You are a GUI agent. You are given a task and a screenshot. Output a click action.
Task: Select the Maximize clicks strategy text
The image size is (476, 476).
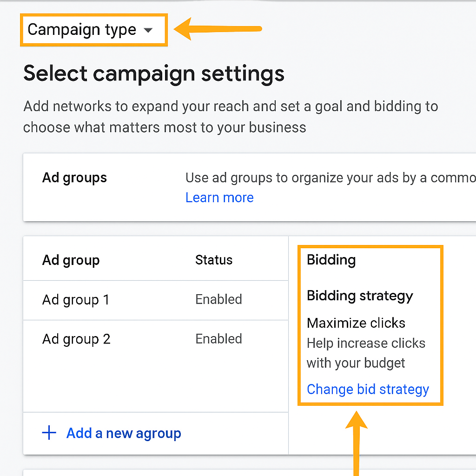coord(356,323)
